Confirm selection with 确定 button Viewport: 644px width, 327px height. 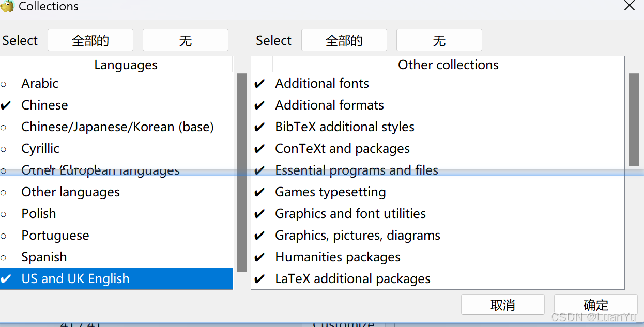(x=595, y=305)
